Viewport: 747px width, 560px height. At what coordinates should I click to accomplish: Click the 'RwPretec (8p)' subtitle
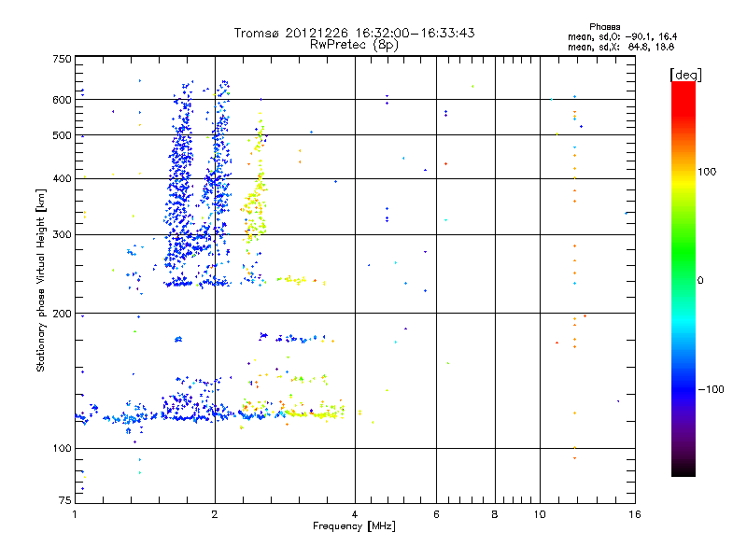pyautogui.click(x=354, y=45)
